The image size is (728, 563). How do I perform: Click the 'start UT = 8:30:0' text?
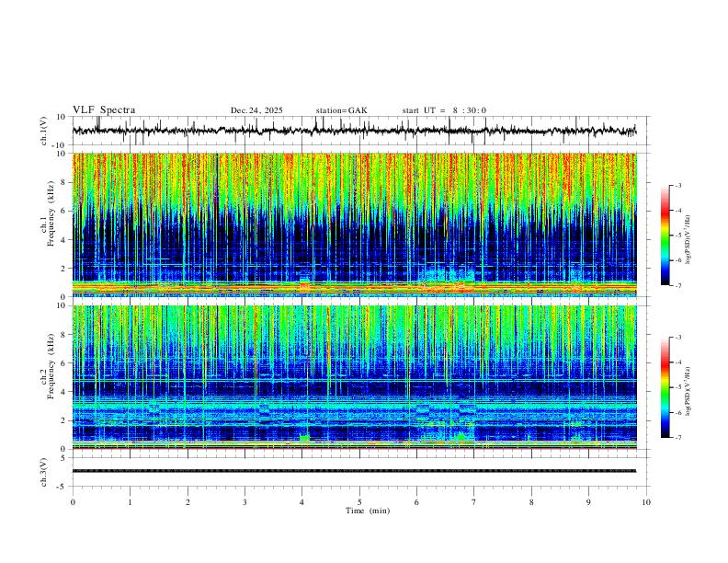click(444, 110)
